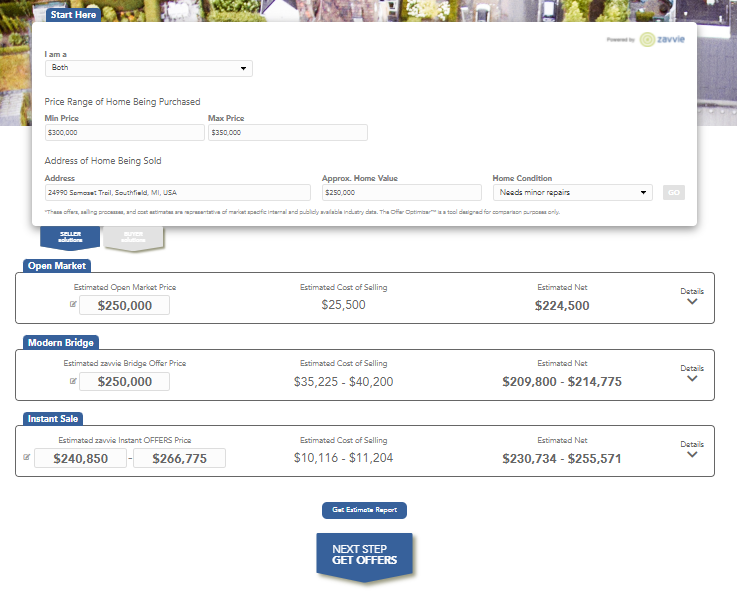Click the Address input field

pyautogui.click(x=178, y=193)
